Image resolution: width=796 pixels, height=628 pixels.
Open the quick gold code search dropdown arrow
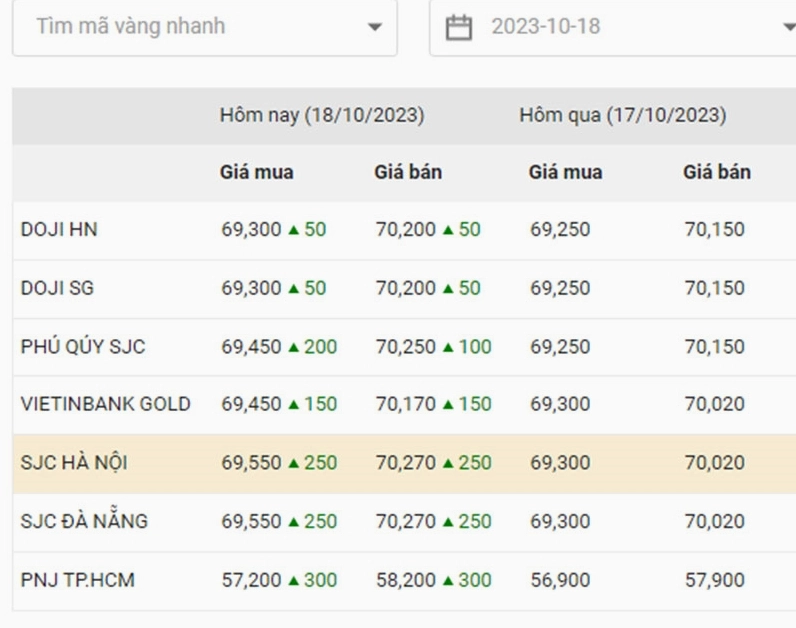click(375, 27)
